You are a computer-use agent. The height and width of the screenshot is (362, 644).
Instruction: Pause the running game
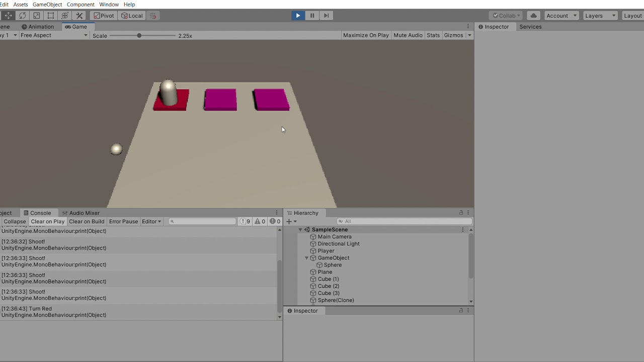(x=312, y=16)
